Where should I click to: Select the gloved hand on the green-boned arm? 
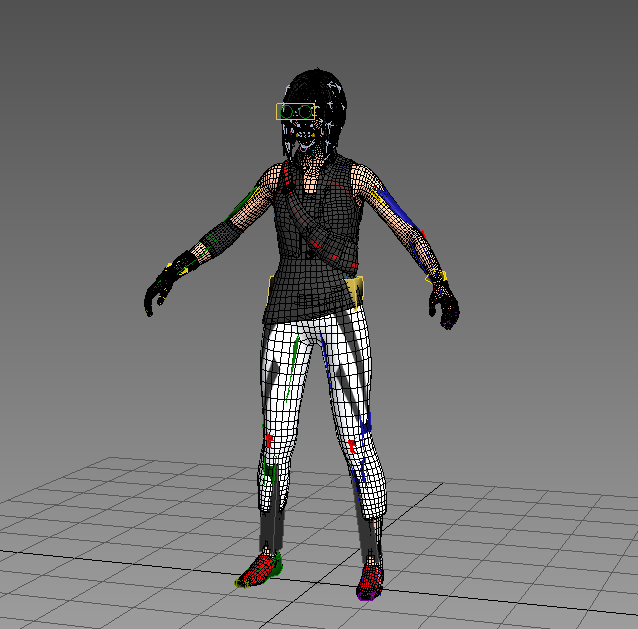(160, 286)
